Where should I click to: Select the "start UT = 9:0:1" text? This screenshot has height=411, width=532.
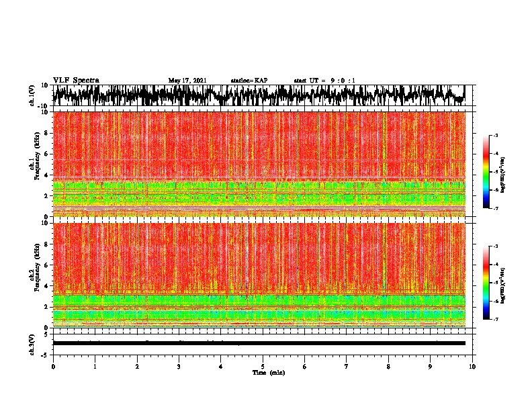coord(324,81)
